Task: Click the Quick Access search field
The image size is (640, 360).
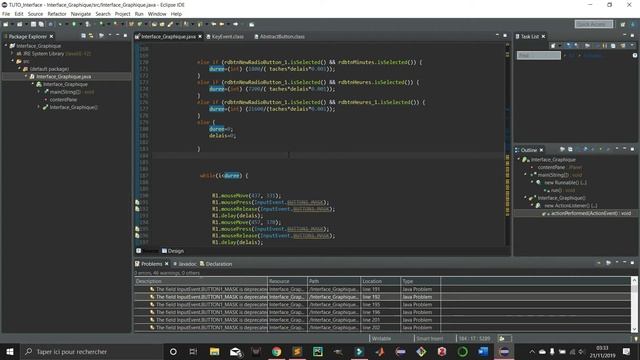Action: click(x=594, y=24)
